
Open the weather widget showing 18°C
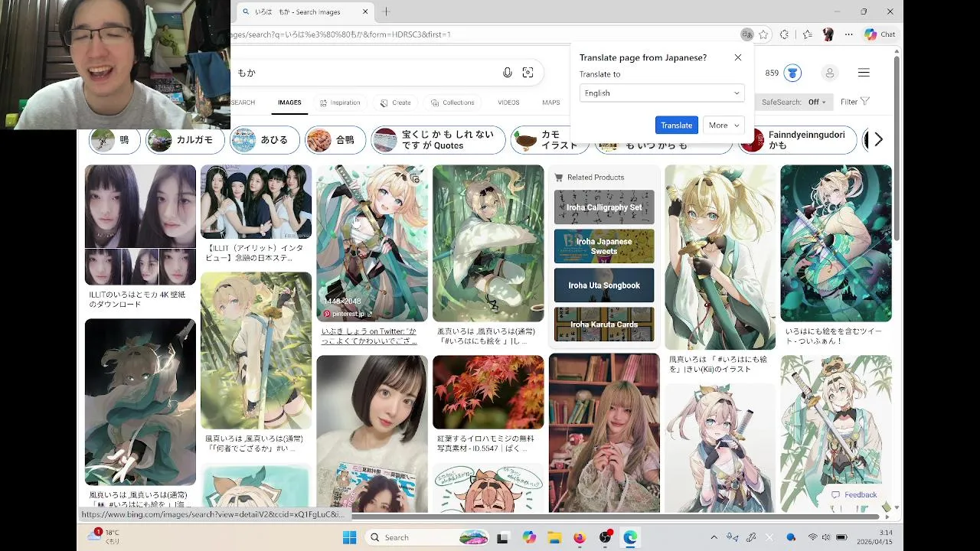coord(105,536)
